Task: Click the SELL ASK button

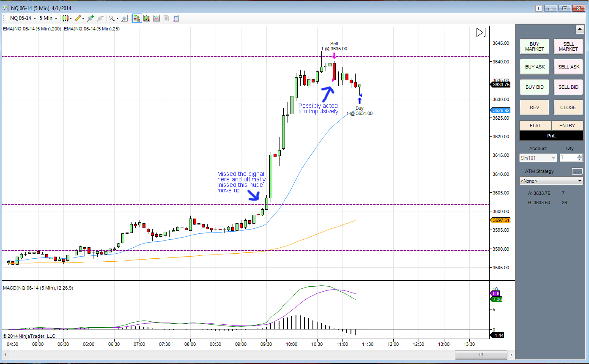Action: point(568,67)
